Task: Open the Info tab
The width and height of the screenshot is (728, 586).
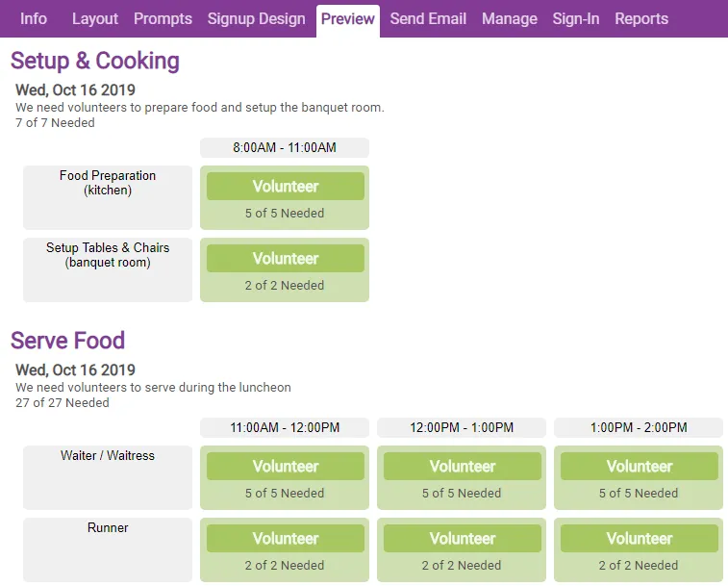Action: coord(34,19)
